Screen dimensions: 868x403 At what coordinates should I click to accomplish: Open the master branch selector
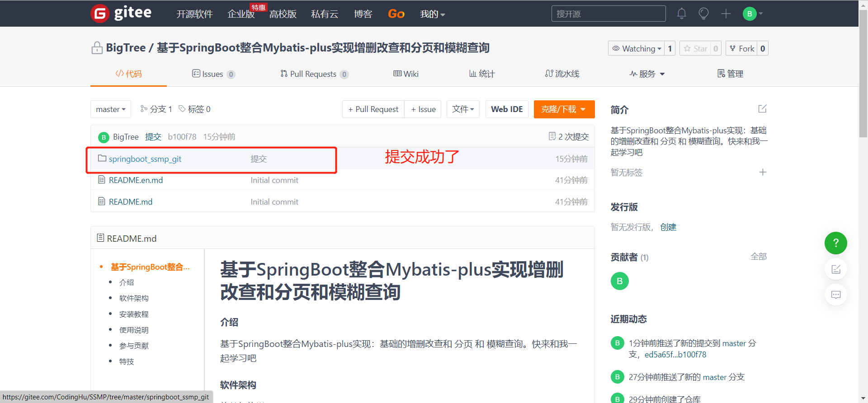[x=111, y=109]
